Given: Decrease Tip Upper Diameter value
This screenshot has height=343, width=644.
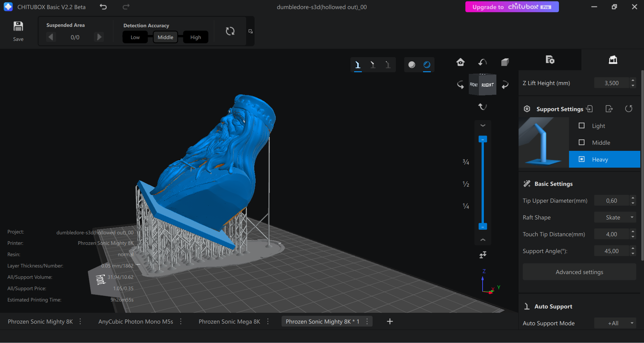Looking at the screenshot, I should (x=633, y=203).
